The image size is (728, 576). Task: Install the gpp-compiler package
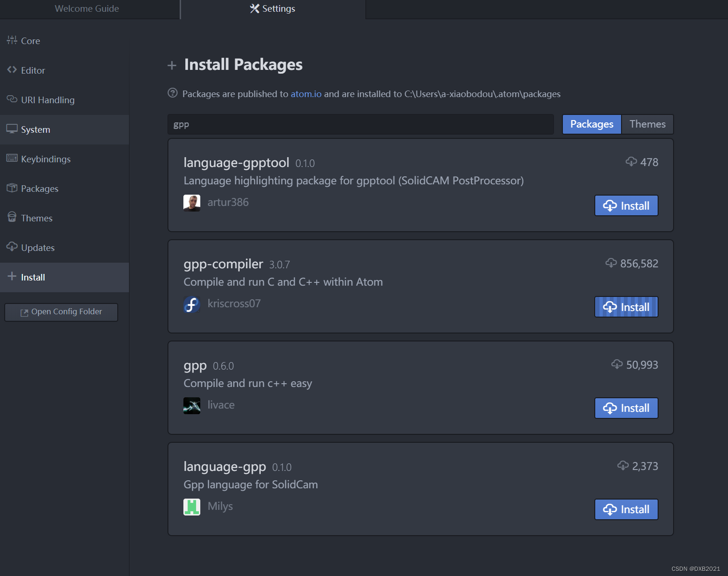point(626,307)
